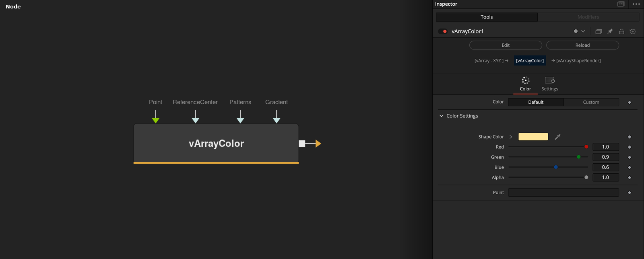The width and height of the screenshot is (644, 259).
Task: Expand the Shape Color chevron
Action: 511,137
